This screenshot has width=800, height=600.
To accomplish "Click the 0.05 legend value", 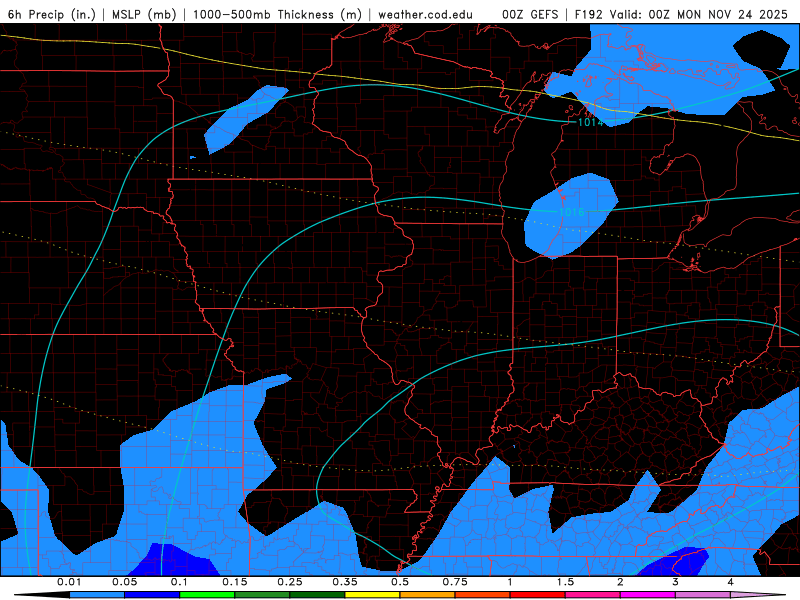I will (124, 582).
